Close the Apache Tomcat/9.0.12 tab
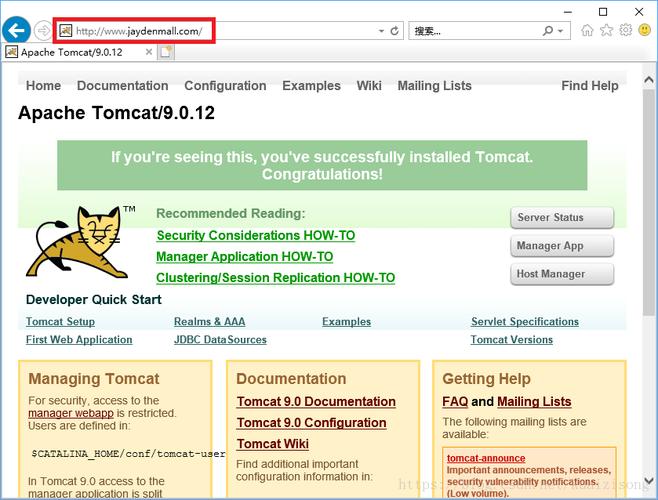 tap(149, 52)
